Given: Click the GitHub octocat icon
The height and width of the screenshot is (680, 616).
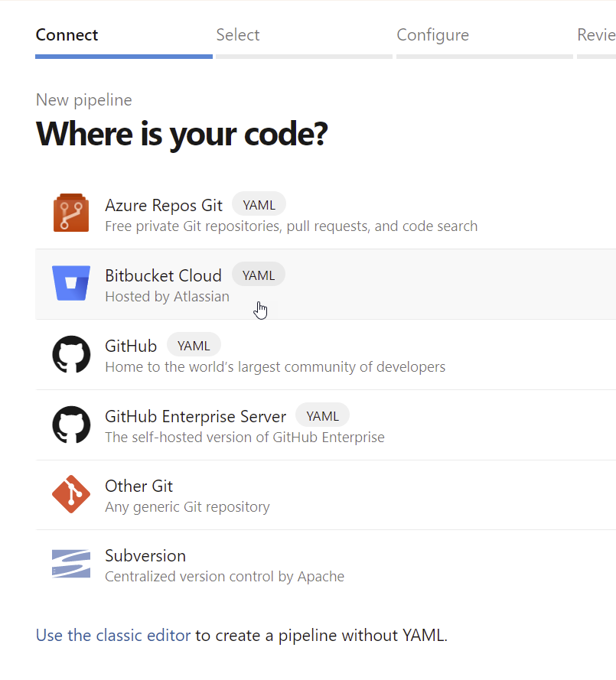Looking at the screenshot, I should (71, 354).
